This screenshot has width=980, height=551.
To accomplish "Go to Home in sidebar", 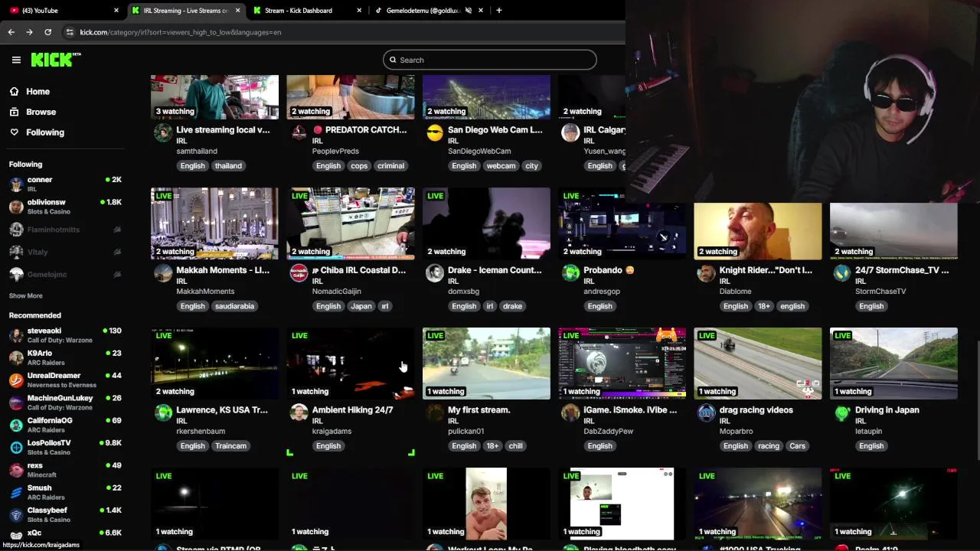I will pyautogui.click(x=38, y=91).
